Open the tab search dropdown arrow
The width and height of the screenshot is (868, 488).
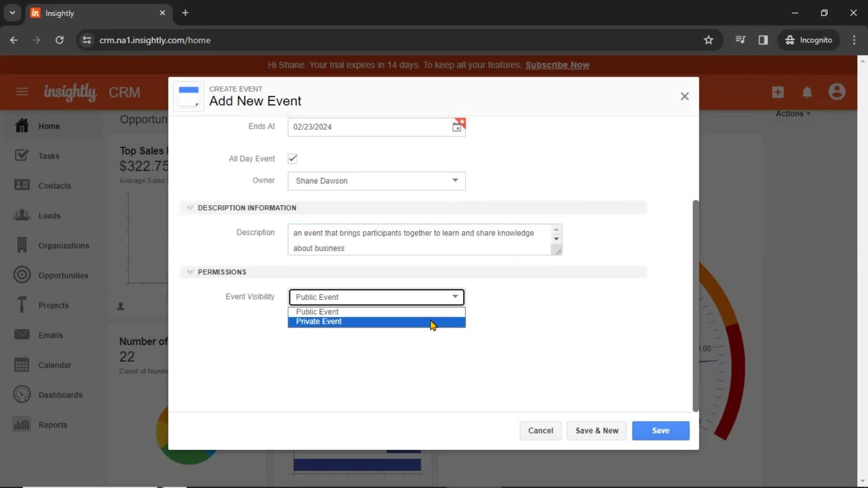[13, 13]
